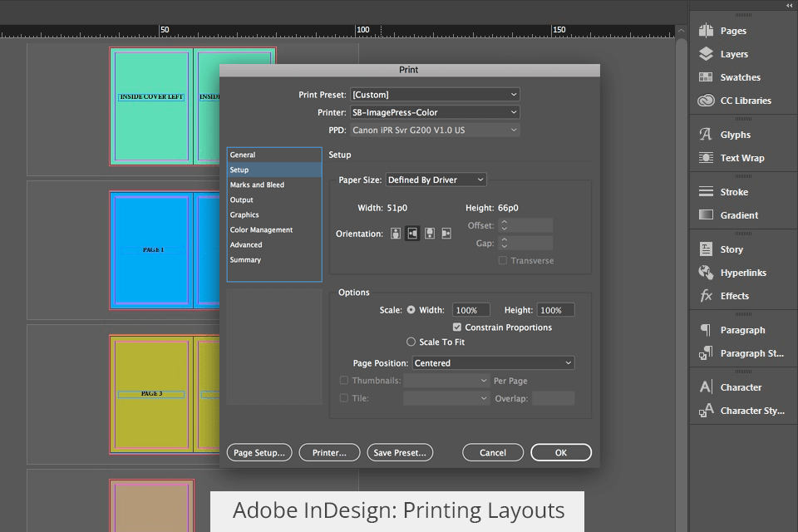Switch to the Summary section
Viewport: 798px width, 532px height.
click(274, 259)
